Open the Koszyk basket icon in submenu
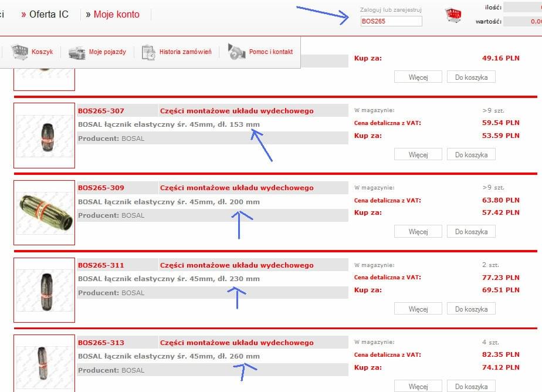The height and width of the screenshot is (392, 542). pos(20,52)
